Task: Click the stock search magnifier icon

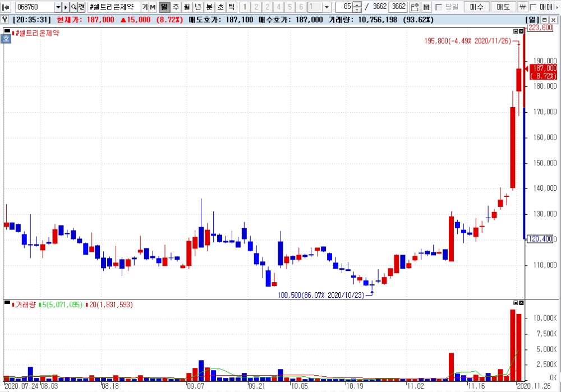Action: coord(73,7)
